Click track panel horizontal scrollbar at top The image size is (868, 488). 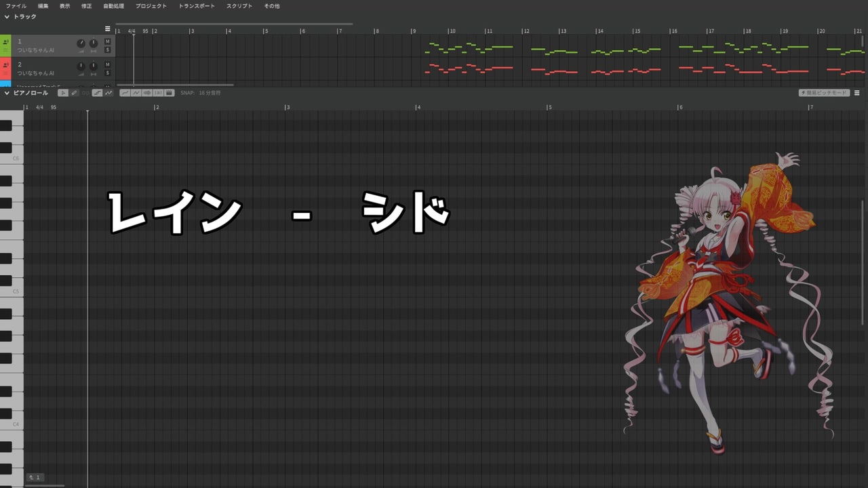234,24
